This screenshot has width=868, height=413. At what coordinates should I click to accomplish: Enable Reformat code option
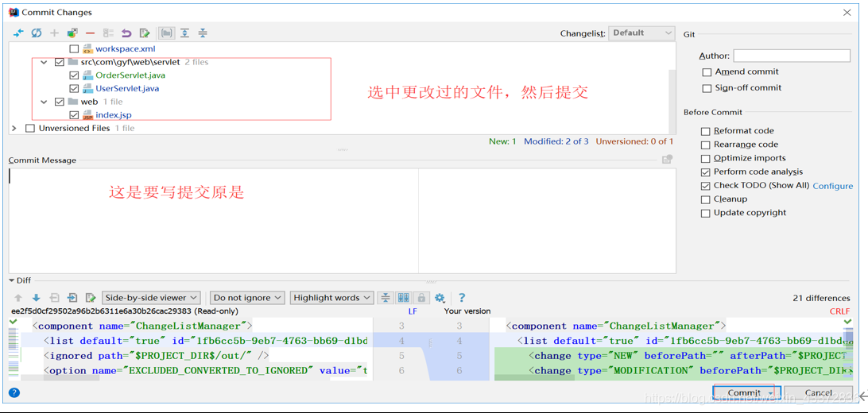tap(705, 132)
